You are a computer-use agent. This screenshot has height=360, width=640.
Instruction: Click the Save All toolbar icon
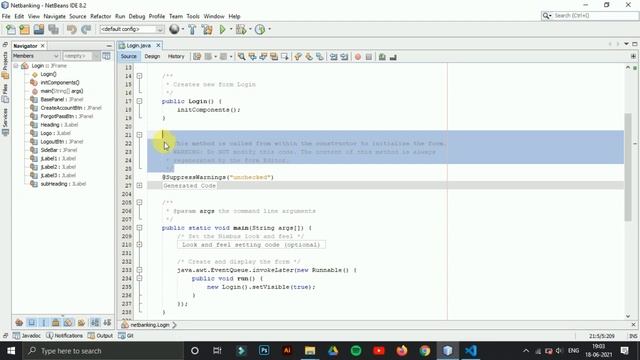[53, 29]
